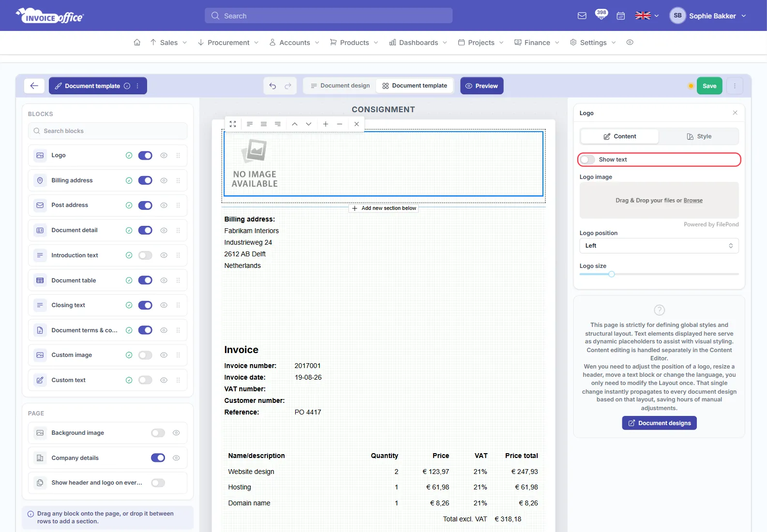Switch to the Document design tab
The image size is (767, 532).
coord(340,86)
